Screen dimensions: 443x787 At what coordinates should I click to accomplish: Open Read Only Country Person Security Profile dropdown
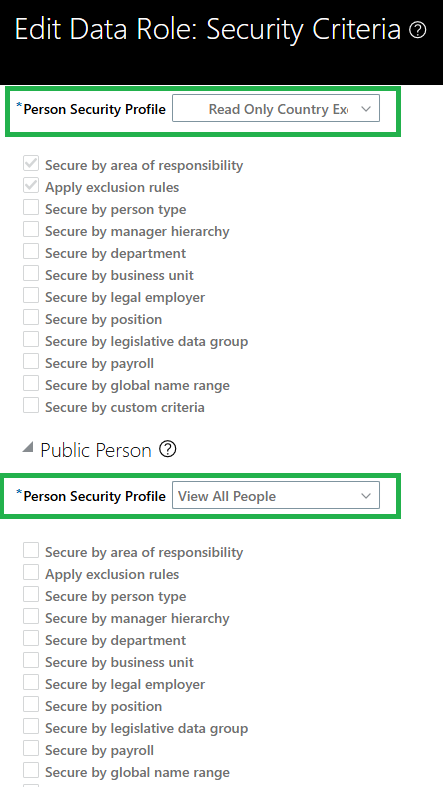pyautogui.click(x=276, y=109)
